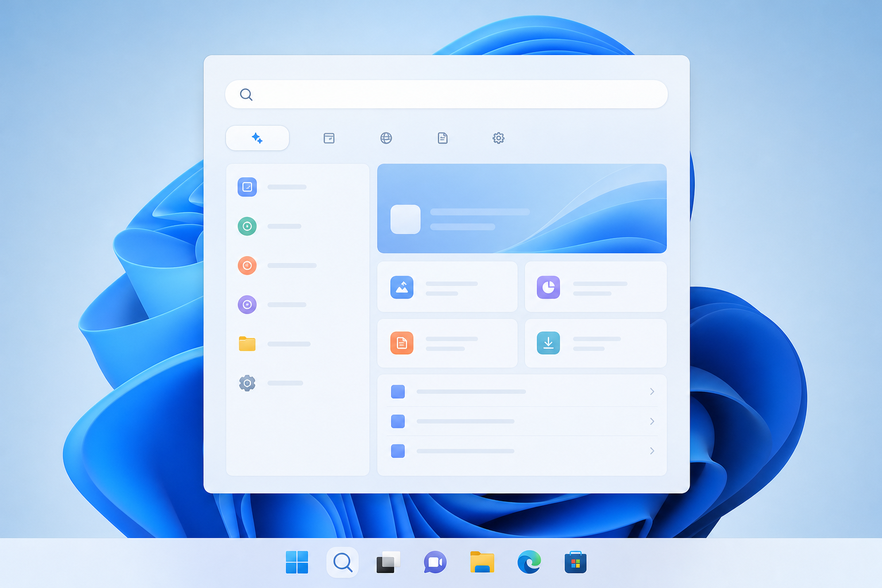The height and width of the screenshot is (588, 882).
Task: Open the orange circle sidebar item
Action: point(247,265)
